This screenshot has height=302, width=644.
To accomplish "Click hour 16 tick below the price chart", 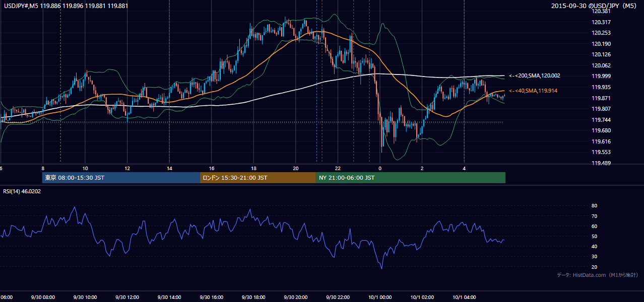I will (212, 169).
